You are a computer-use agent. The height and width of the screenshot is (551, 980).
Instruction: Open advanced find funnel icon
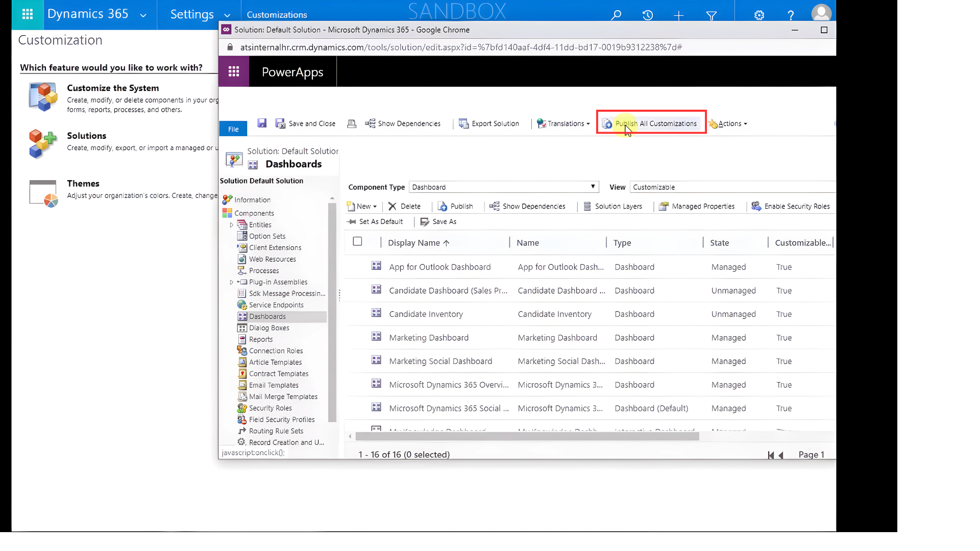(x=712, y=16)
